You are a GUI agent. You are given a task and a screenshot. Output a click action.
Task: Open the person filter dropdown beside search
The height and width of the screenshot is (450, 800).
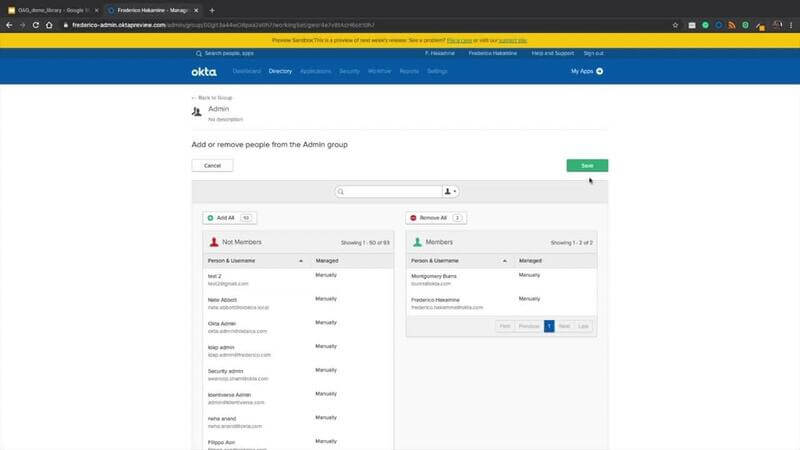pyautogui.click(x=450, y=191)
